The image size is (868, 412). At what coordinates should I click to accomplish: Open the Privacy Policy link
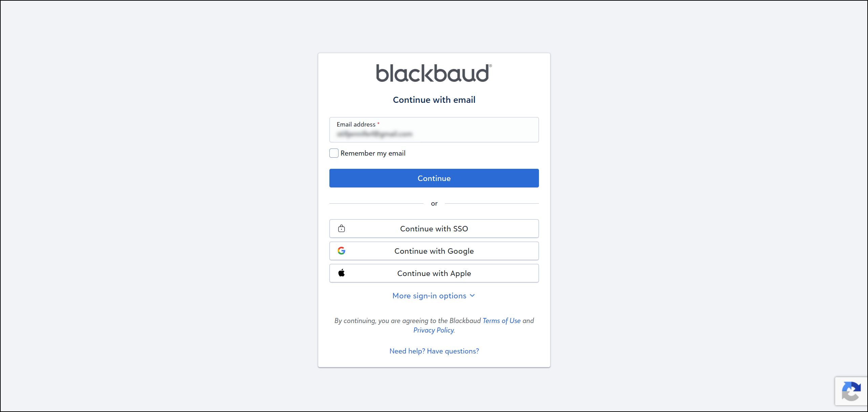[434, 330]
